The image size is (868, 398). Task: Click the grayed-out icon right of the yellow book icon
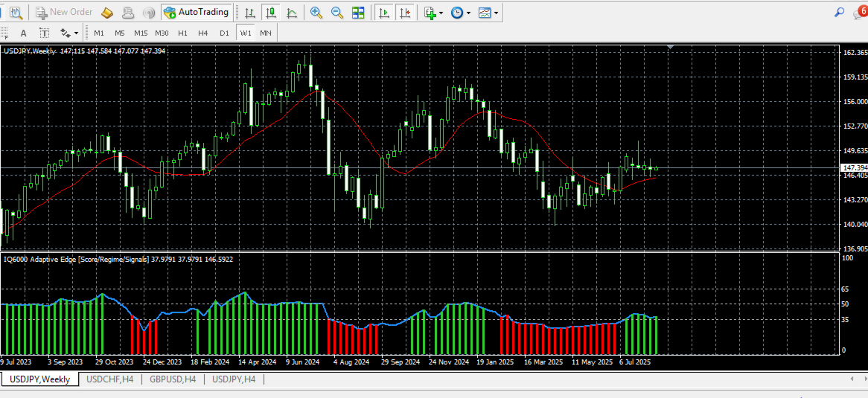pyautogui.click(x=128, y=12)
